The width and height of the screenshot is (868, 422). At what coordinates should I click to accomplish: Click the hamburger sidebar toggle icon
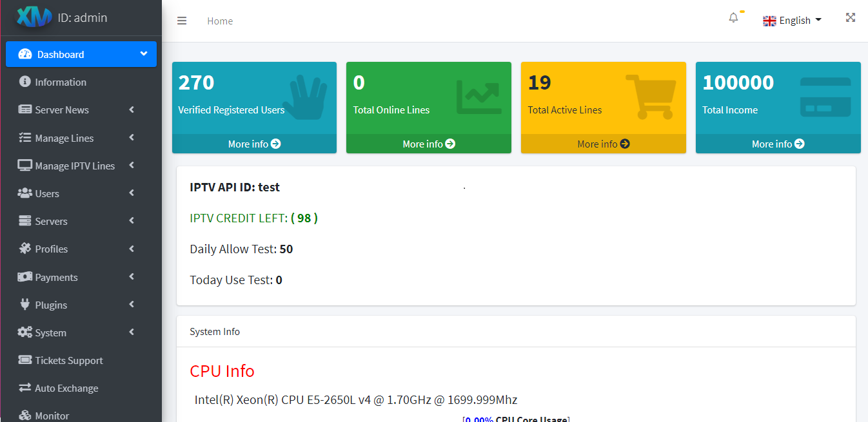(182, 21)
